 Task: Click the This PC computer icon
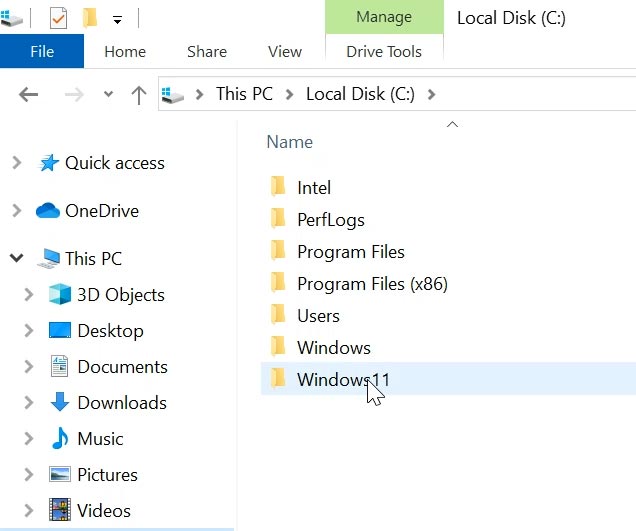tap(48, 258)
